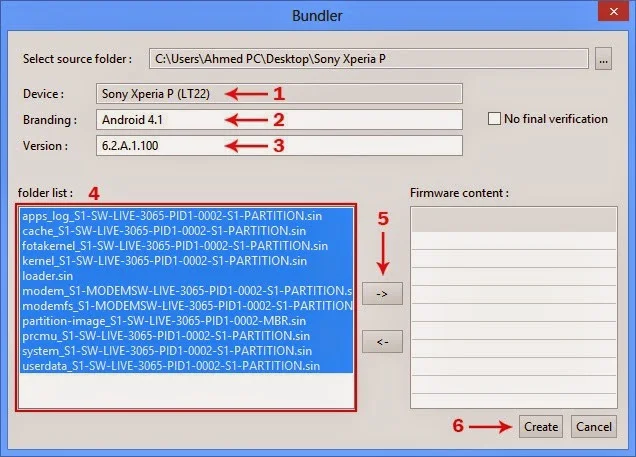The width and height of the screenshot is (636, 457).
Task: Click the Create button
Action: tap(541, 427)
